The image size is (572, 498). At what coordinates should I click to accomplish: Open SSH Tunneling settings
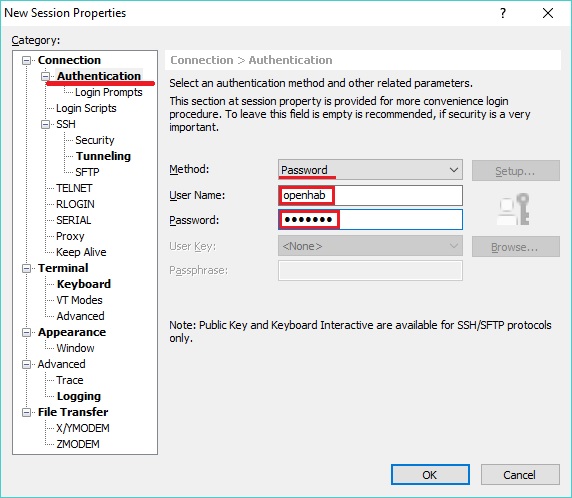pos(103,156)
